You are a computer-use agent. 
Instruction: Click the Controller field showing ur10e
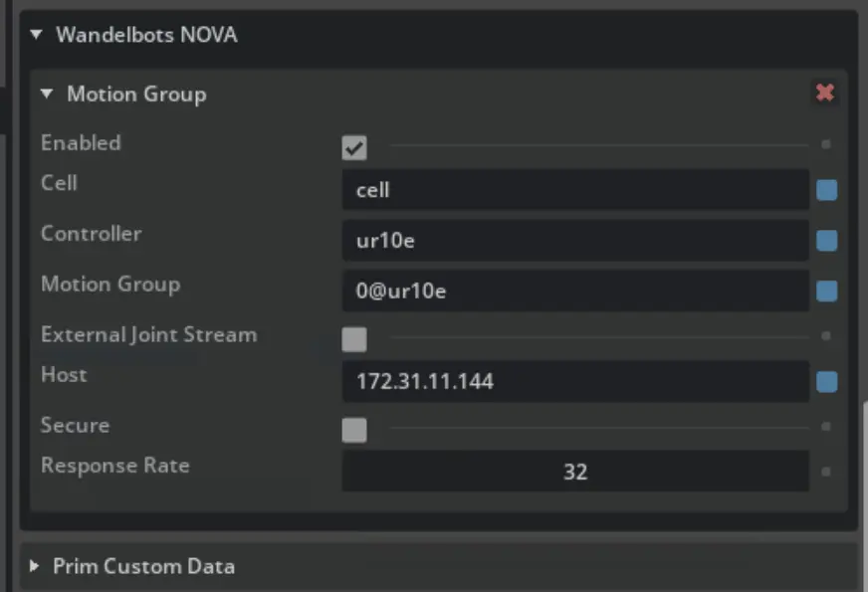pos(575,240)
